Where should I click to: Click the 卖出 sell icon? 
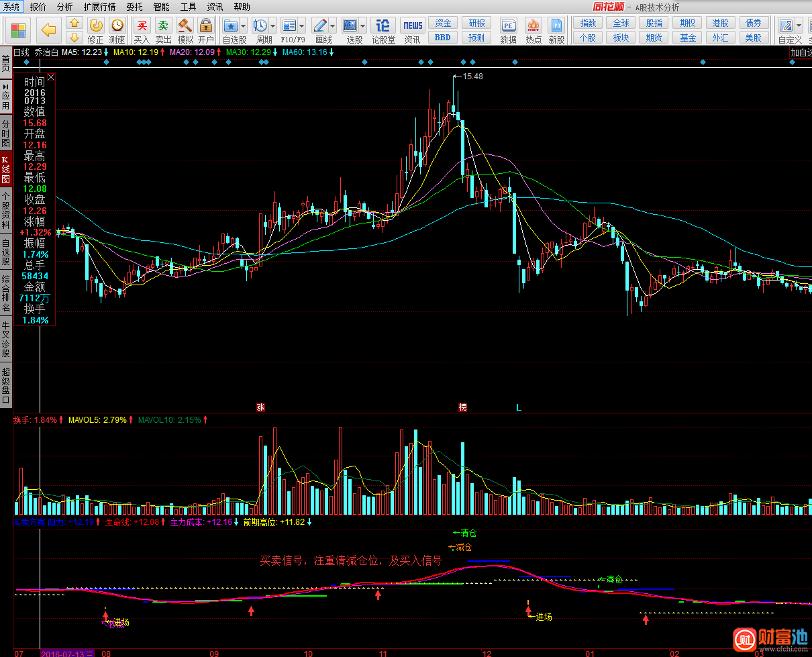tap(164, 26)
